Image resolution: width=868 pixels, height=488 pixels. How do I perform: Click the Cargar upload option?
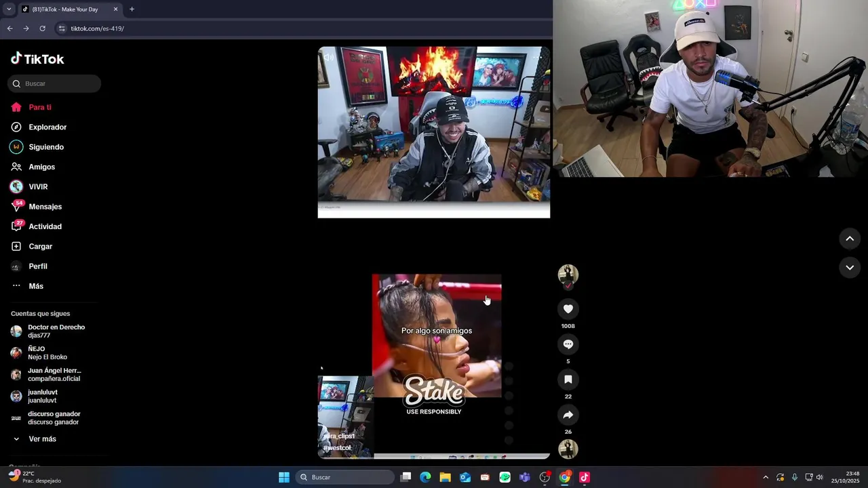[x=31, y=246]
